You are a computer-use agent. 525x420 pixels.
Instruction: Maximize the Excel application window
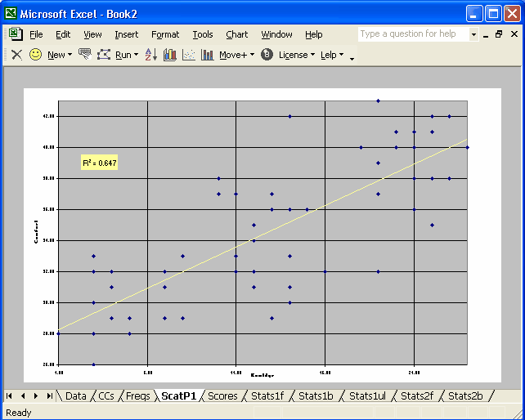tap(493, 14)
